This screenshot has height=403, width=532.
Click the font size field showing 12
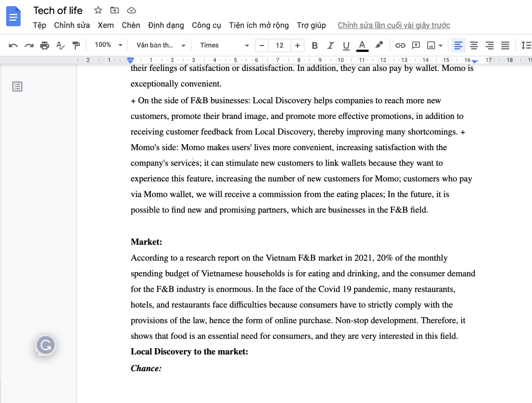point(280,45)
